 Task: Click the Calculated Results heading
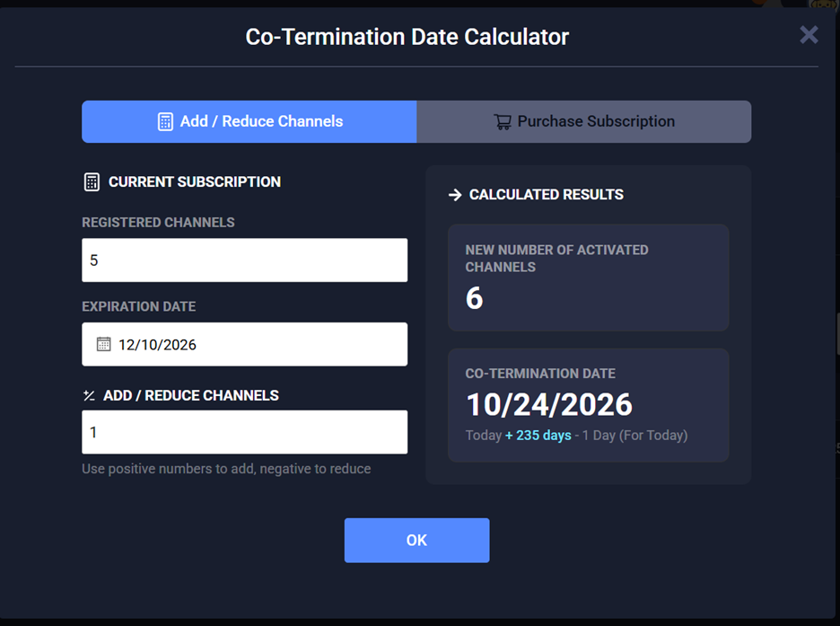546,195
